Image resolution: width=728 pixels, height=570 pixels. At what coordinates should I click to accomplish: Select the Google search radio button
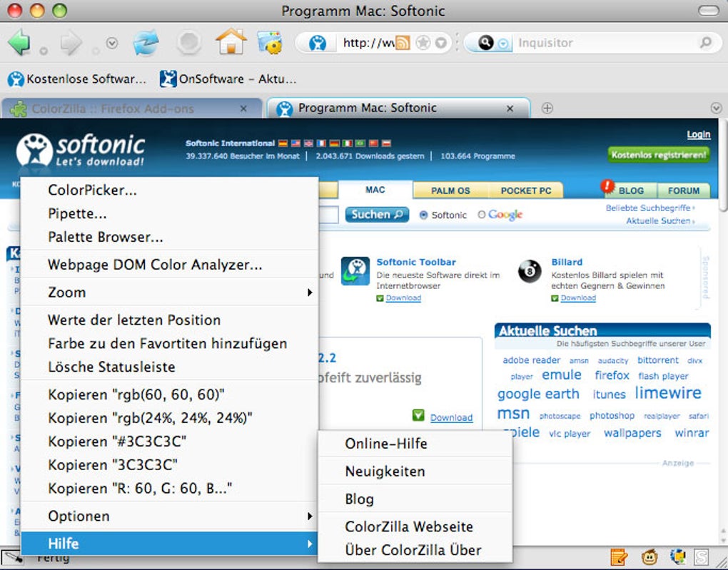click(482, 215)
